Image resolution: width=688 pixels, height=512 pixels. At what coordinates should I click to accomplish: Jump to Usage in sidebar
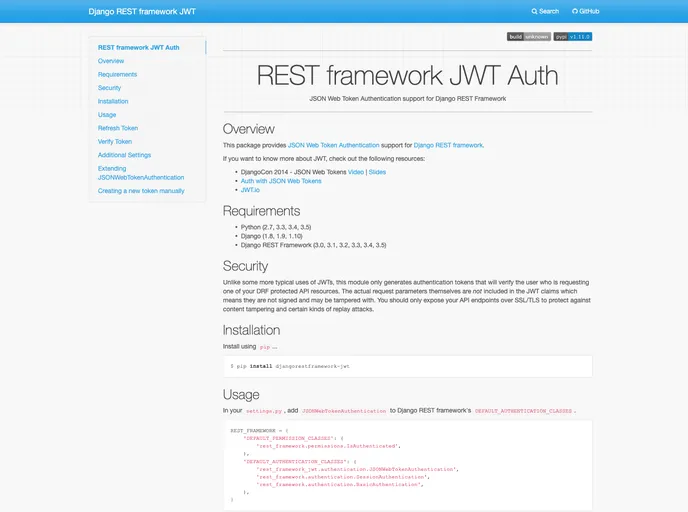coord(107,115)
